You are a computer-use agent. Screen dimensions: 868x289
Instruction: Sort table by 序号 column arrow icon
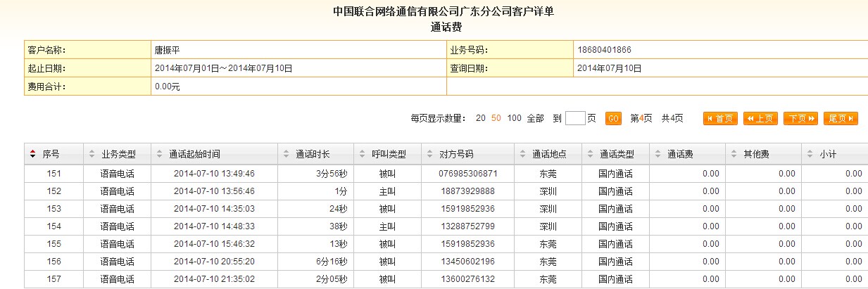[x=32, y=155]
